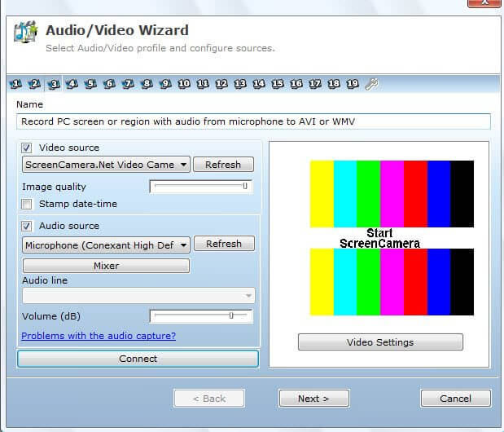504x432 pixels.
Task: Click the Audio/Video Wizard logo icon
Action: click(x=25, y=32)
